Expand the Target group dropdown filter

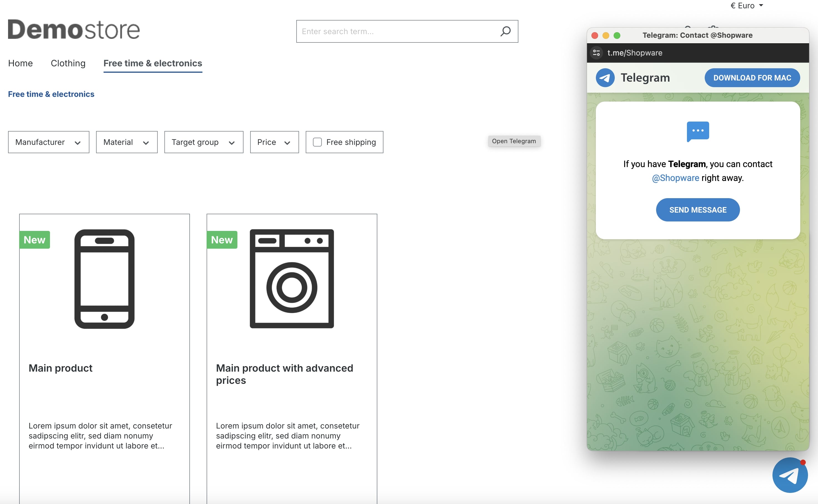click(x=203, y=142)
